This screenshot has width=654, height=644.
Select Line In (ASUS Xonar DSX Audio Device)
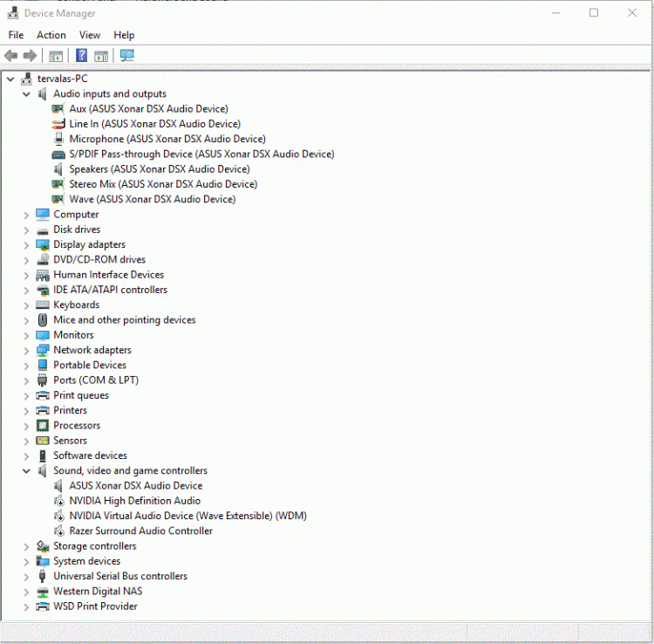pos(154,124)
